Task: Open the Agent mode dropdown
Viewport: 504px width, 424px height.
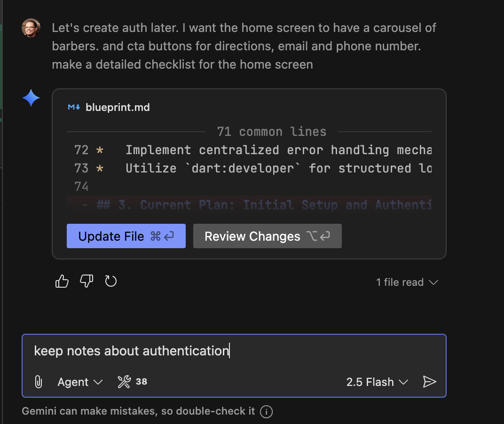Action: tap(80, 382)
